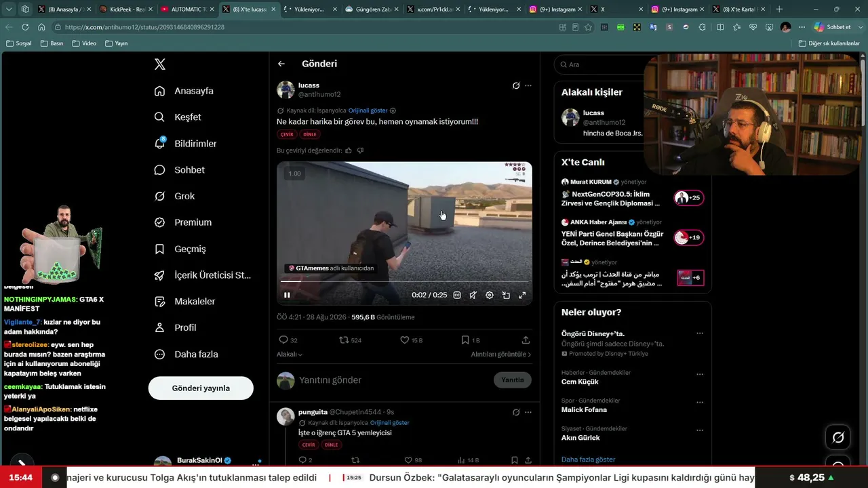The width and height of the screenshot is (868, 488).
Task: Enable picture-in-picture for the video
Action: coord(506,295)
